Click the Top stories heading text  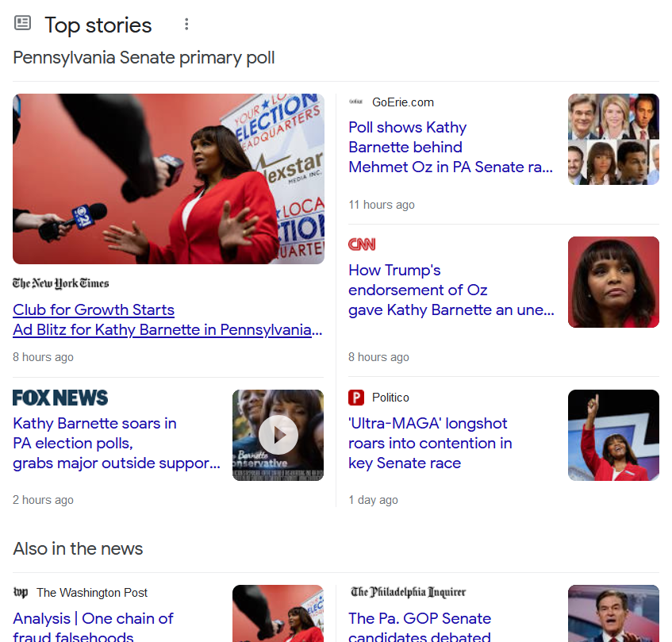click(x=98, y=25)
